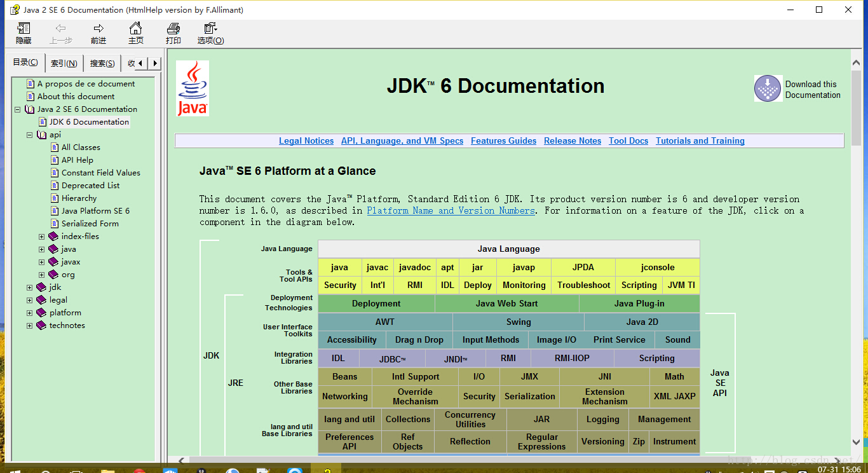Image resolution: width=868 pixels, height=473 pixels.
Task: Click the Drag n Drop cell
Action: point(419,340)
